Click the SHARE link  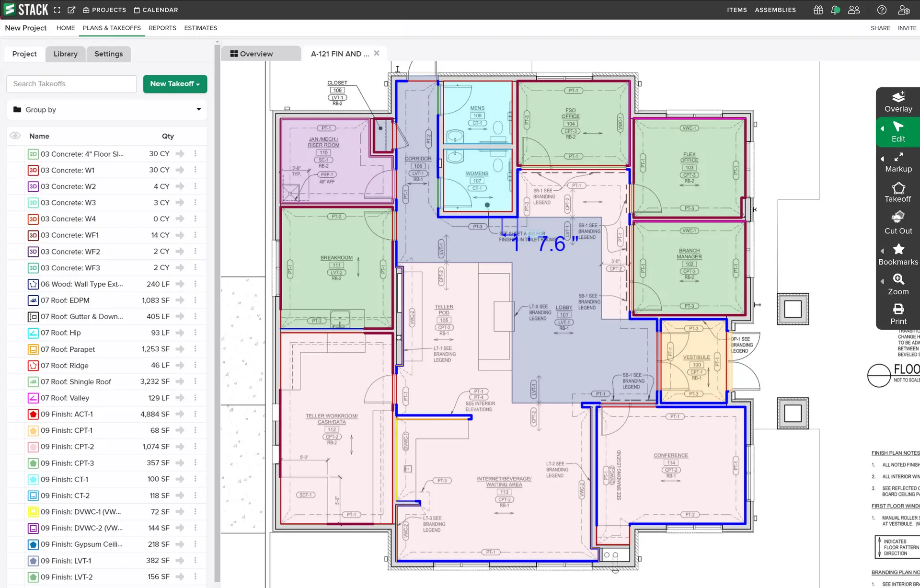[880, 28]
